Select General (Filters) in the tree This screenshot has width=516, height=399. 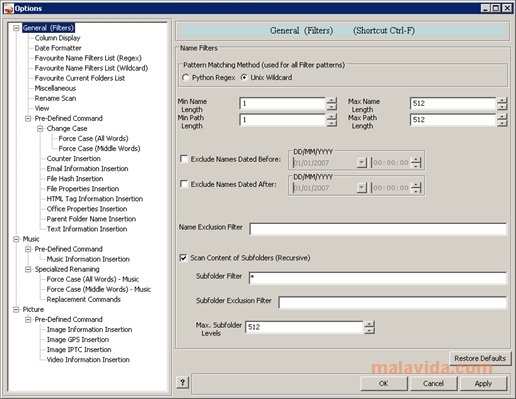48,28
